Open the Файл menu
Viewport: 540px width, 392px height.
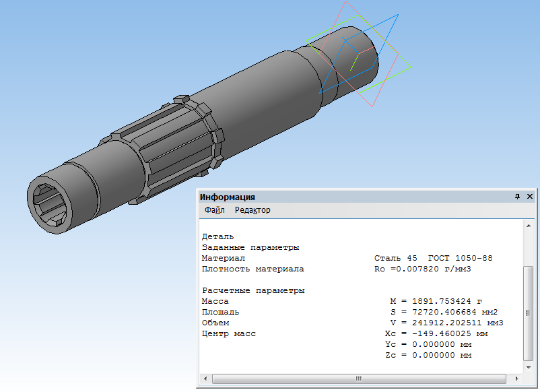pyautogui.click(x=214, y=209)
